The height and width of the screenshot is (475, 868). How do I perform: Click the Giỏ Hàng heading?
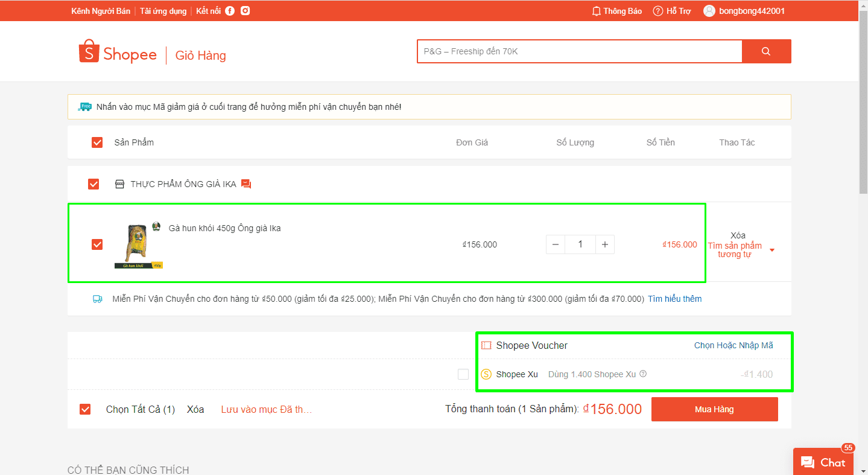[201, 56]
